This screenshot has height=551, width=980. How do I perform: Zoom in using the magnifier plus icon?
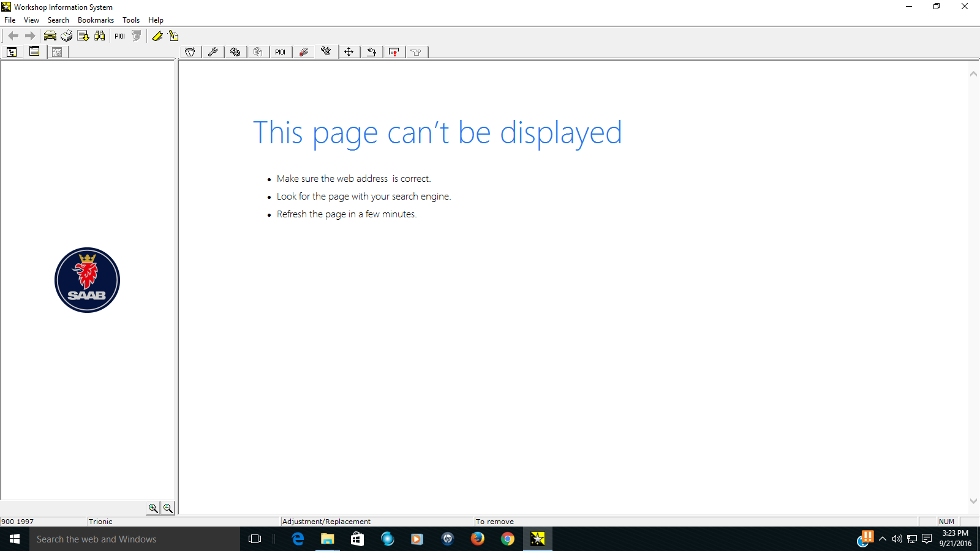(x=153, y=508)
